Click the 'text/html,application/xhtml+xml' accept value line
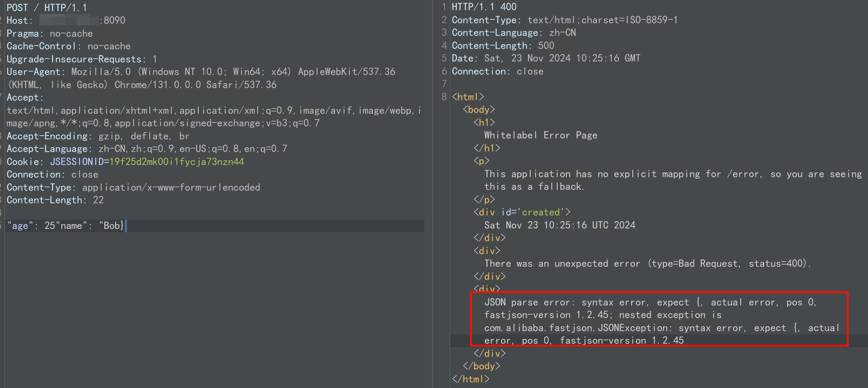This screenshot has width=868, height=388. click(214, 110)
